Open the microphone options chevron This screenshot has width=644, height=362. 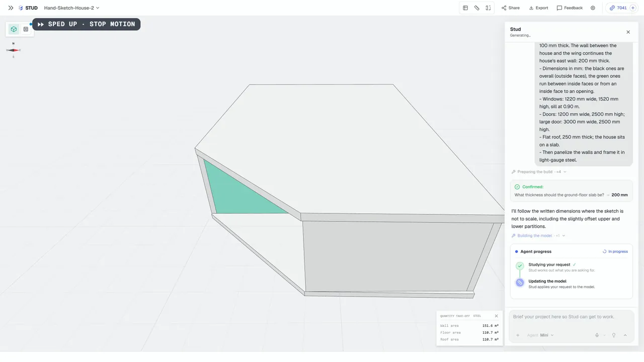[604, 335]
